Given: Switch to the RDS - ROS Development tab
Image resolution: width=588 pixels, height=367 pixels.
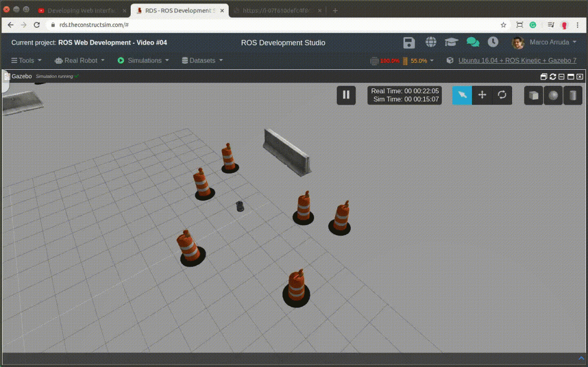Looking at the screenshot, I should pos(180,11).
